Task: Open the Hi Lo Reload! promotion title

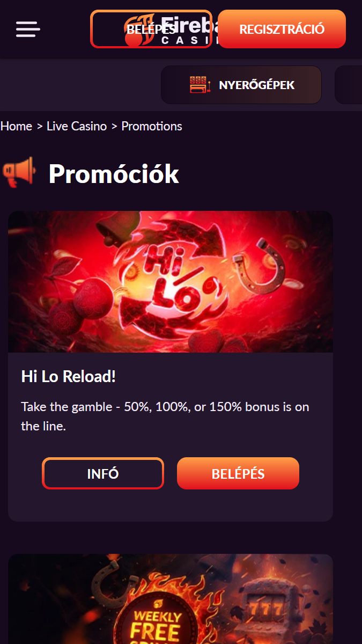Action: (69, 377)
